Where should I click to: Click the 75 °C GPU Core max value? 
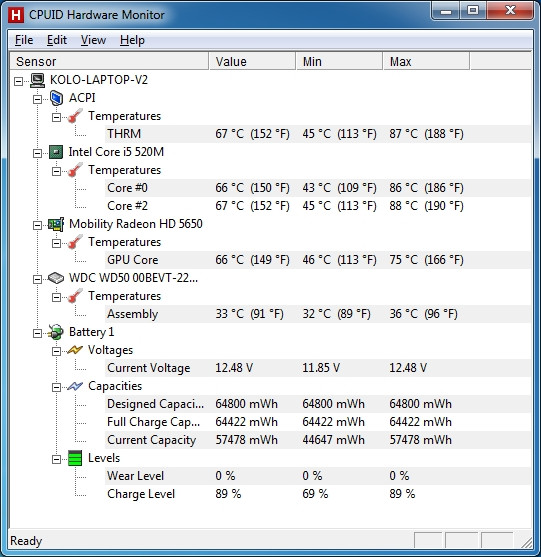click(x=426, y=260)
